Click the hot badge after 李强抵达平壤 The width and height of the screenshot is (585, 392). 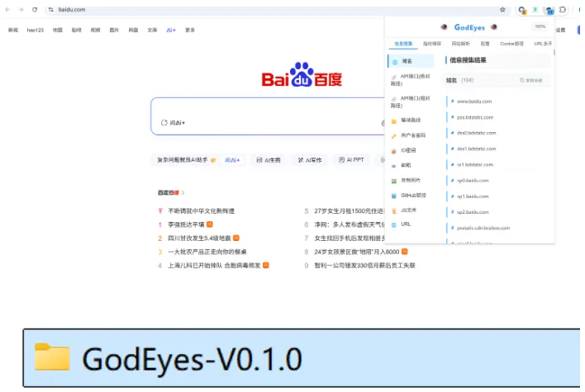[x=210, y=224]
